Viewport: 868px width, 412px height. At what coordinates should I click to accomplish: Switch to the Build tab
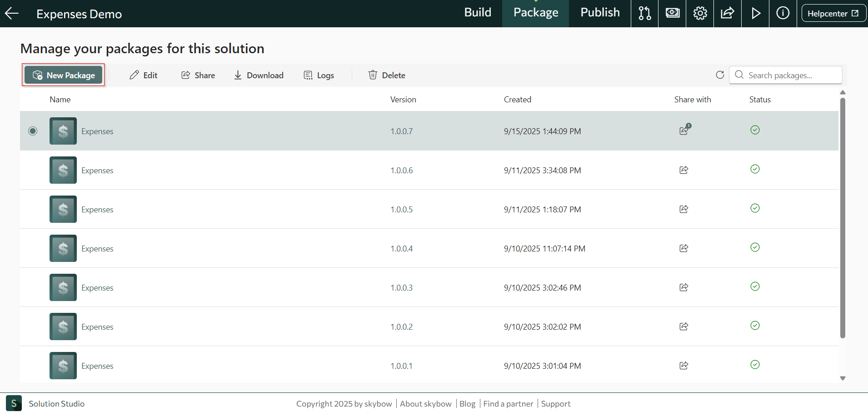pyautogui.click(x=477, y=13)
